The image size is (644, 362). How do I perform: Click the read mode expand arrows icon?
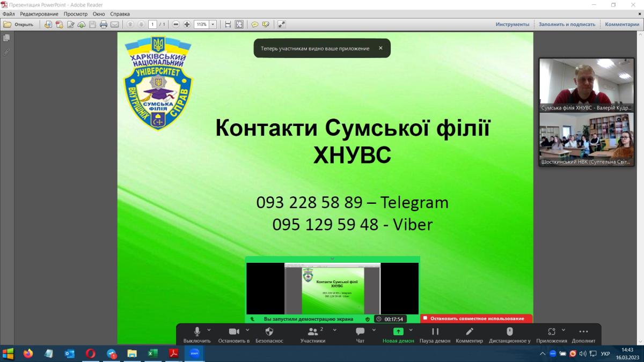click(x=282, y=24)
